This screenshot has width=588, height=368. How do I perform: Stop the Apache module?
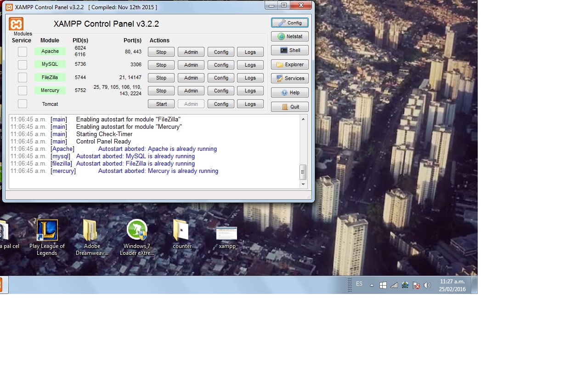click(161, 52)
